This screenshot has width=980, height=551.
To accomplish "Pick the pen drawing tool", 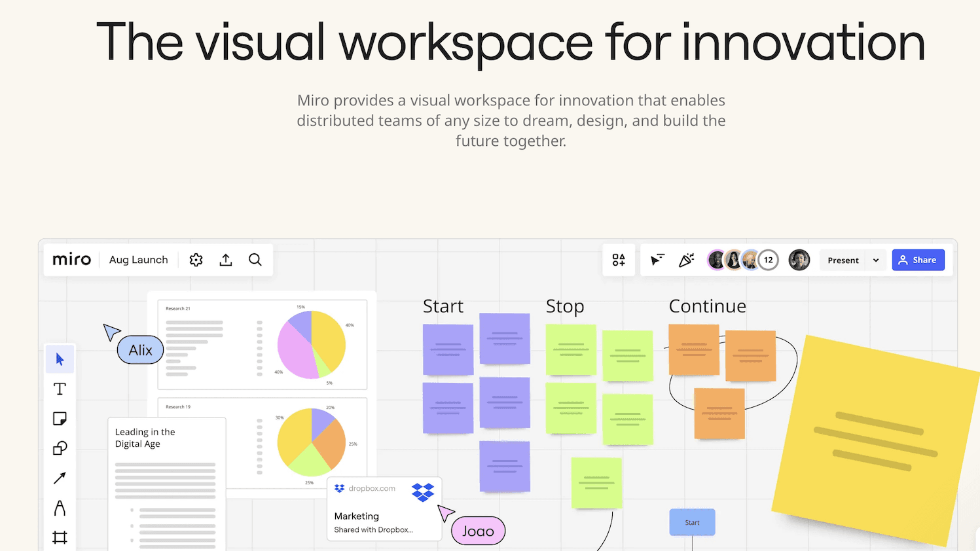I will pos(60,508).
